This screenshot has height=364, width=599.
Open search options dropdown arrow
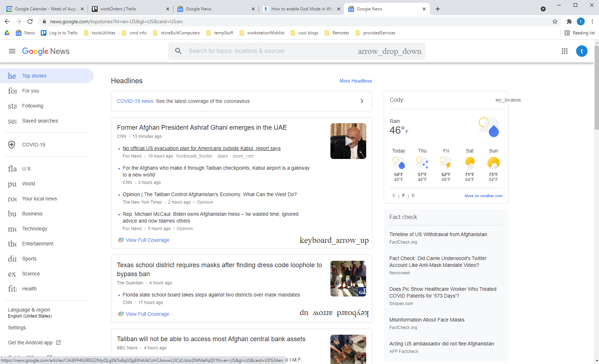[389, 51]
